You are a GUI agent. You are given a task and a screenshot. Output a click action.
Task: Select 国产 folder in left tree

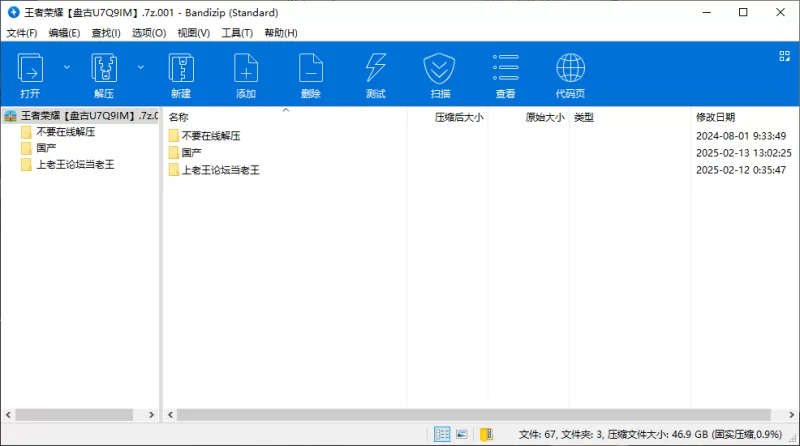click(x=46, y=148)
